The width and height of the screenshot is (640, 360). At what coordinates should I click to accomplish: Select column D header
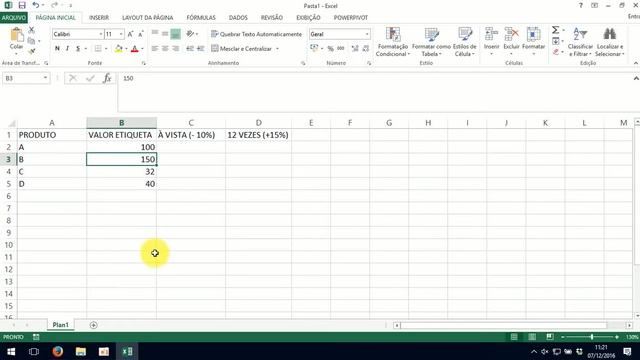pos(258,122)
